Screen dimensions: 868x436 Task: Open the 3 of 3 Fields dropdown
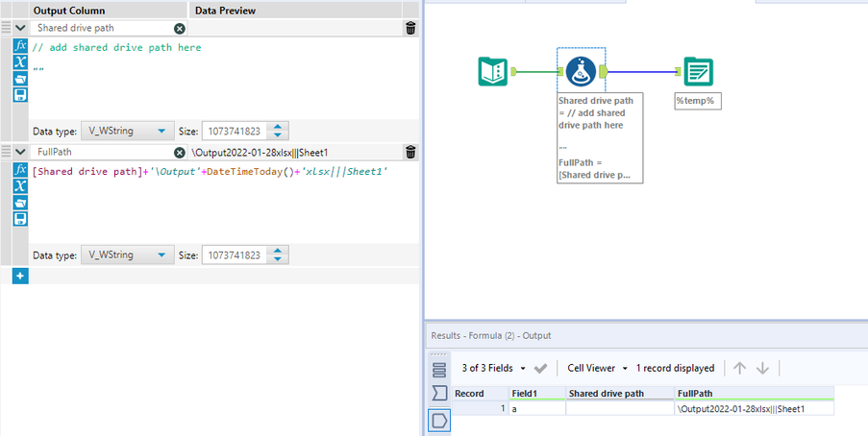[493, 368]
